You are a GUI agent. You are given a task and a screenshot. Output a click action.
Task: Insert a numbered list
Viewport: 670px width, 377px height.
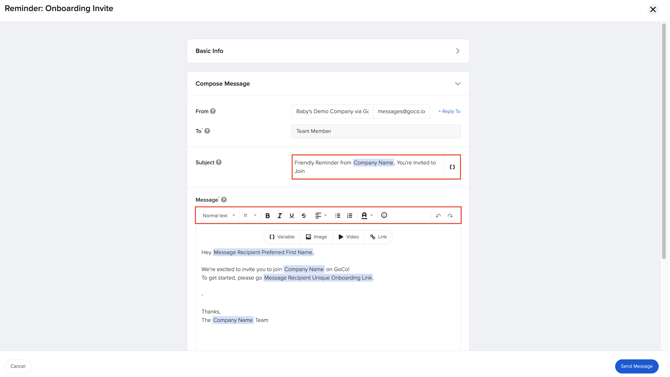350,215
